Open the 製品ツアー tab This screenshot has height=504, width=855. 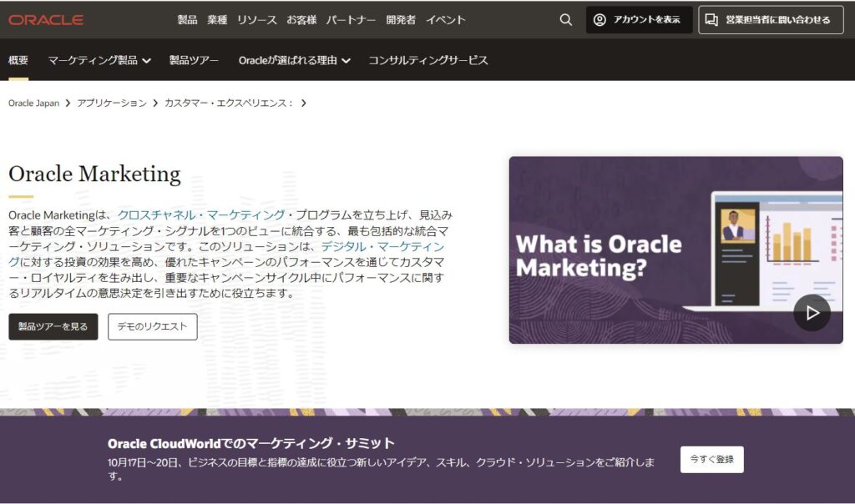[x=194, y=60]
